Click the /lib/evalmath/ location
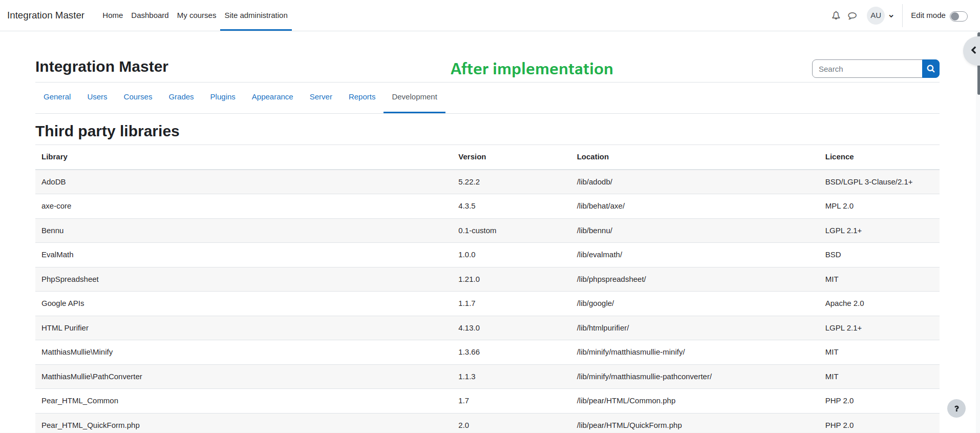 (x=600, y=255)
